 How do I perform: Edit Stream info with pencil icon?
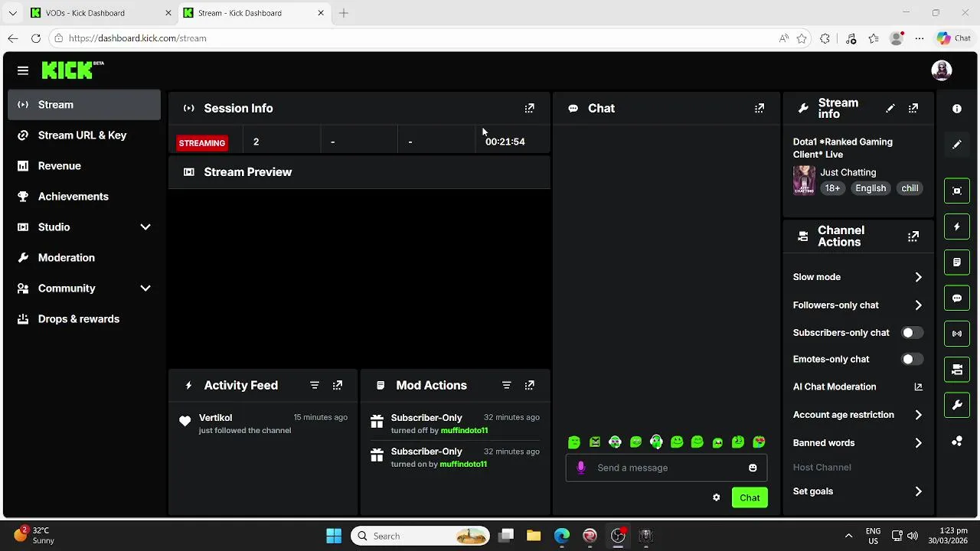coord(890,109)
